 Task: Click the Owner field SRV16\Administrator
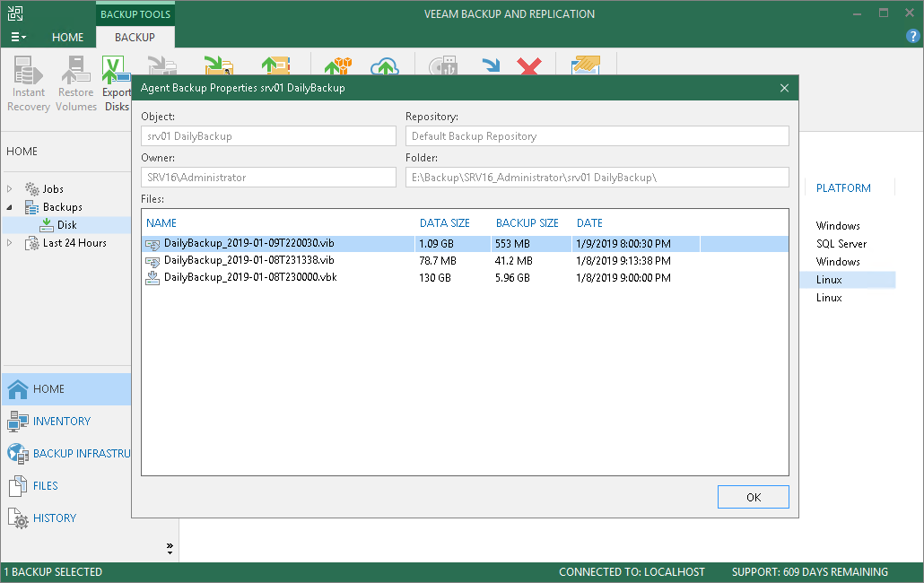click(x=269, y=178)
